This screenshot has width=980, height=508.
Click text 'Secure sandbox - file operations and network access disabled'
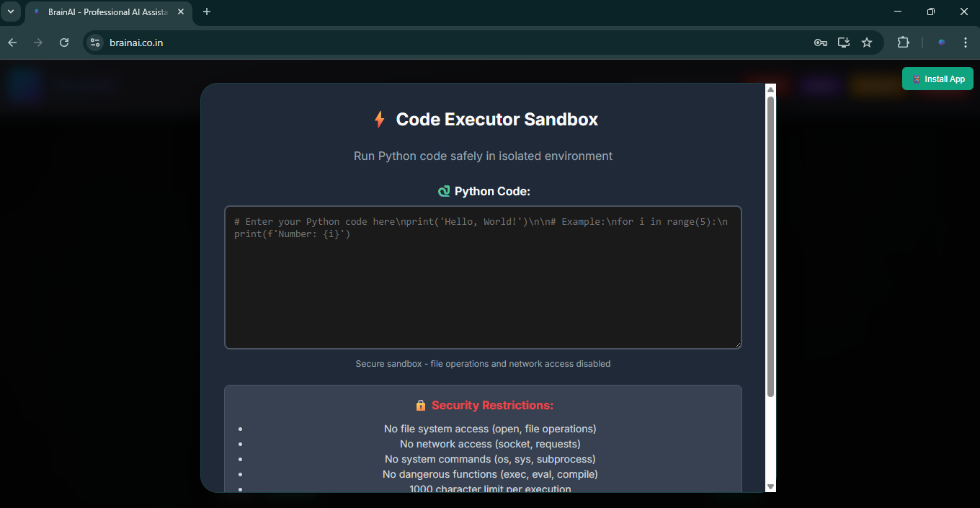pos(483,364)
